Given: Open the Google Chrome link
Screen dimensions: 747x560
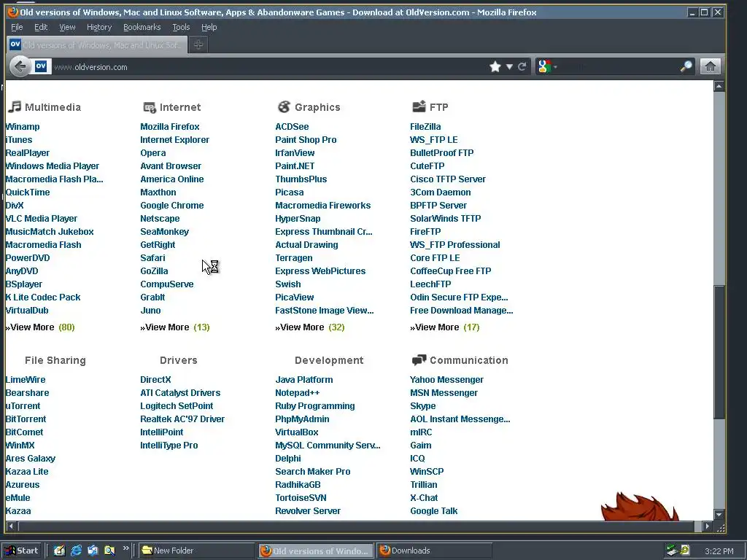Looking at the screenshot, I should coord(172,205).
